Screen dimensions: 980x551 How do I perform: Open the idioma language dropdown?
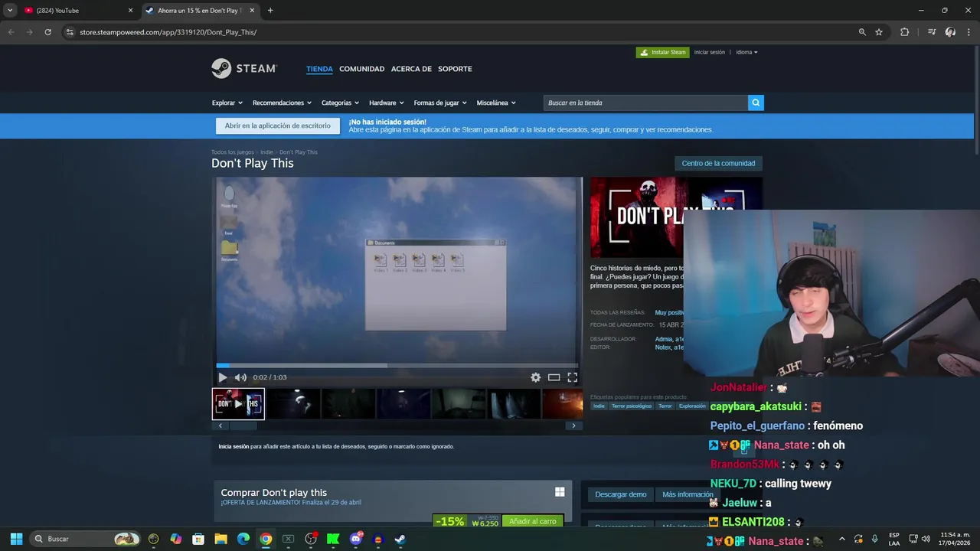746,52
